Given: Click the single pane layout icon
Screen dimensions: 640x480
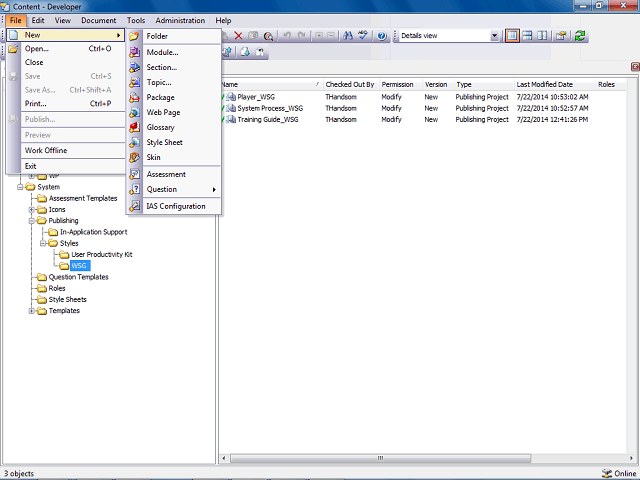Looking at the screenshot, I should (512, 36).
